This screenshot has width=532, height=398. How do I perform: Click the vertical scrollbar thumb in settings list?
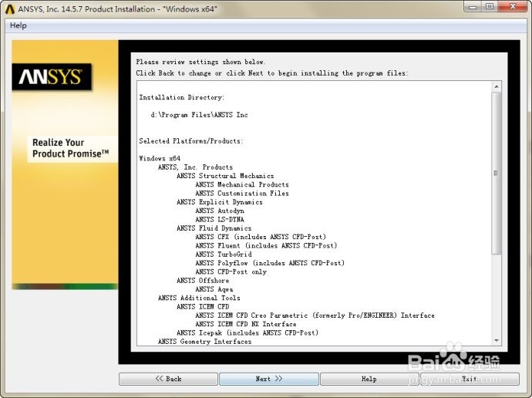pyautogui.click(x=497, y=173)
